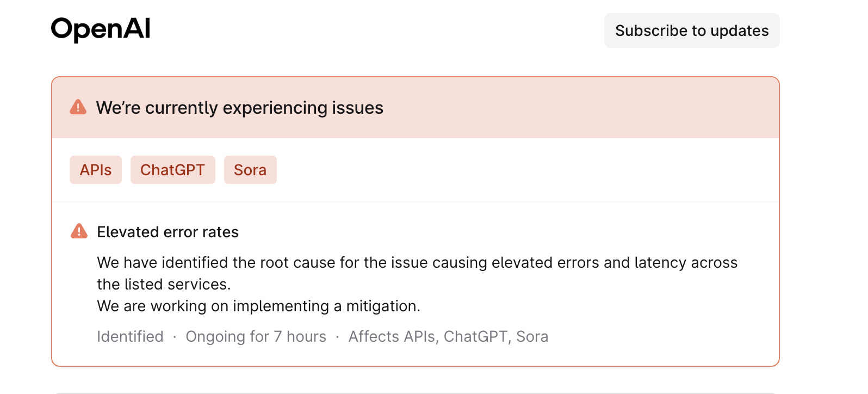The image size is (868, 394).
Task: Click the APIs service tag
Action: tap(95, 169)
